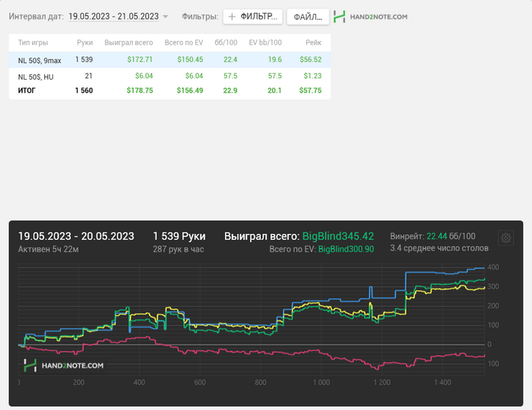Sort by Всего по EV column header

pyautogui.click(x=184, y=43)
